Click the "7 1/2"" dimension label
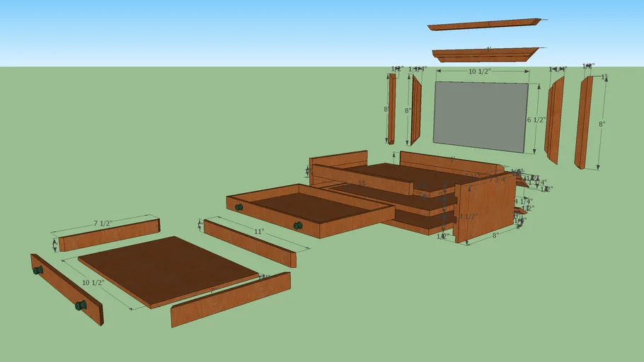Viewport: 644px width, 362px height. [x=103, y=223]
